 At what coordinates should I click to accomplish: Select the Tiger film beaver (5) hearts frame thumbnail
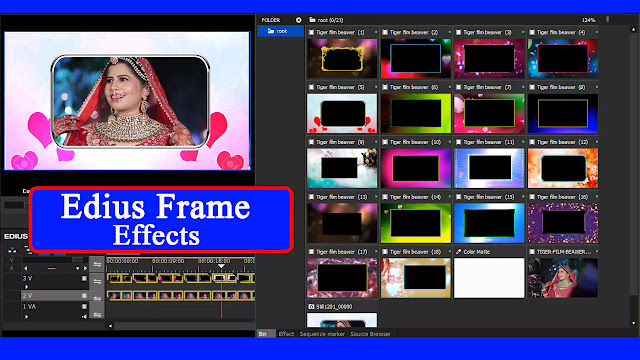pos(342,113)
